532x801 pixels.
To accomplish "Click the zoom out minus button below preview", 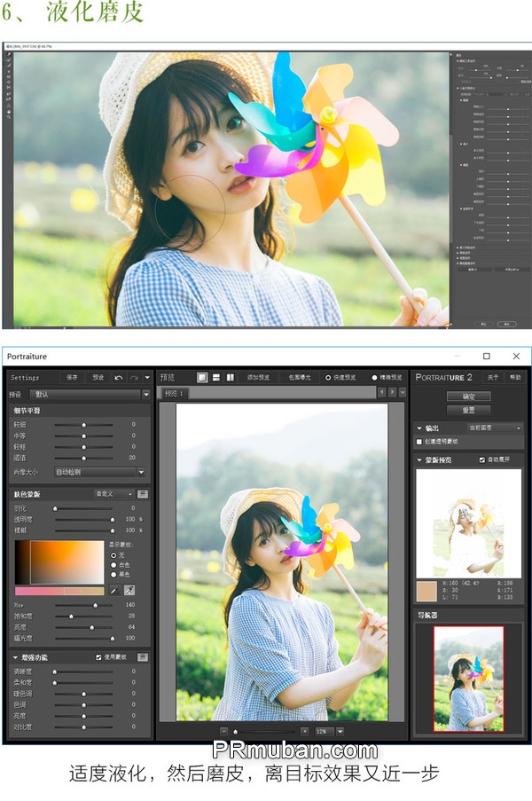I will pyautogui.click(x=223, y=731).
